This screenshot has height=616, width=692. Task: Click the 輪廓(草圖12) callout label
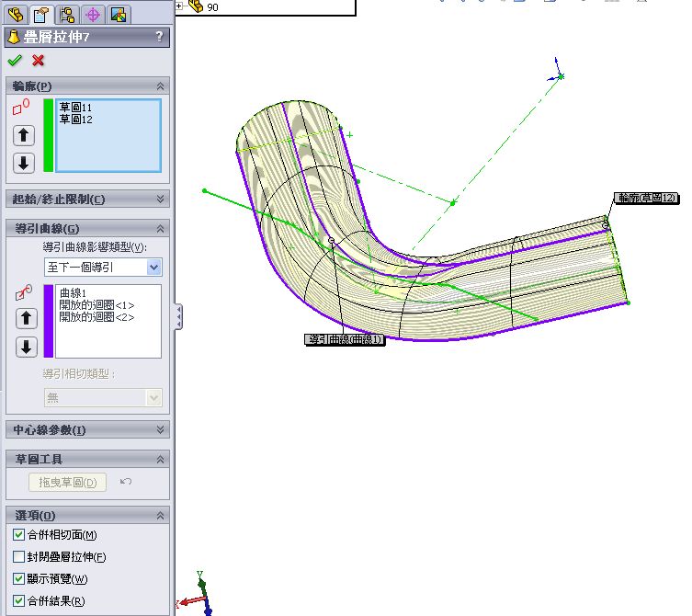(646, 198)
